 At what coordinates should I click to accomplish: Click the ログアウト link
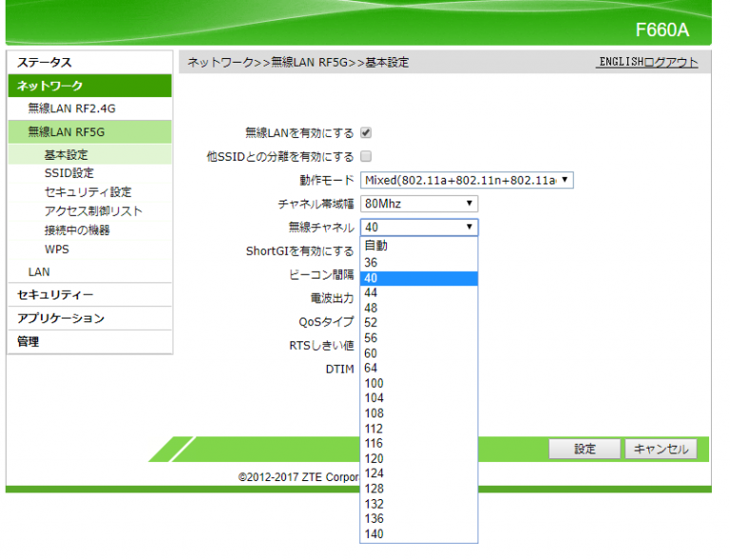click(x=670, y=62)
